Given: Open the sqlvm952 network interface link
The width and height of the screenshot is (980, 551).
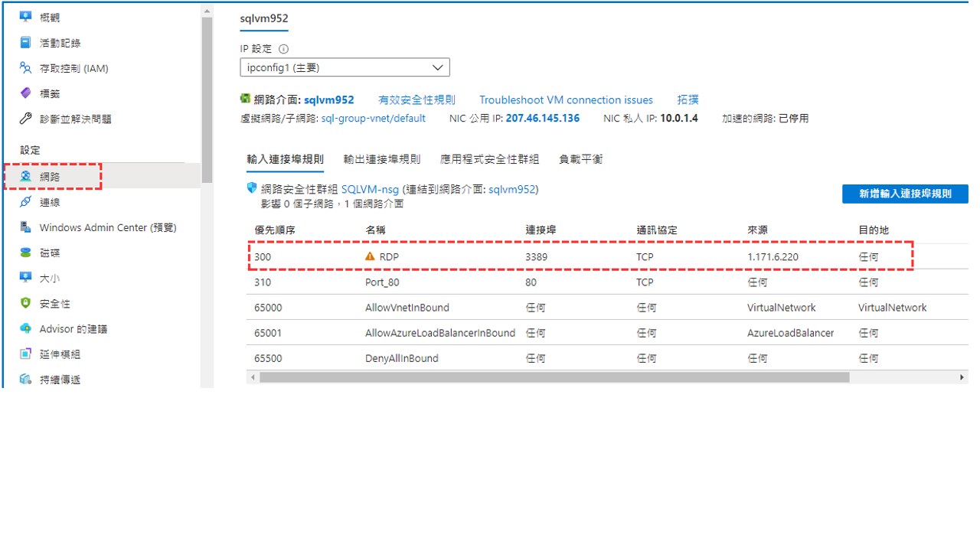Looking at the screenshot, I should (x=329, y=99).
